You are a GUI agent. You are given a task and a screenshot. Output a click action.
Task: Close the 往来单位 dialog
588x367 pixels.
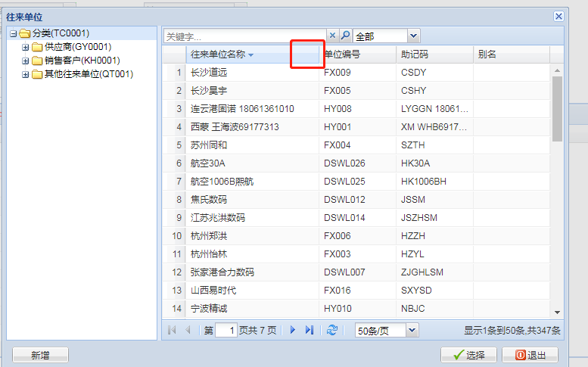[x=558, y=17]
